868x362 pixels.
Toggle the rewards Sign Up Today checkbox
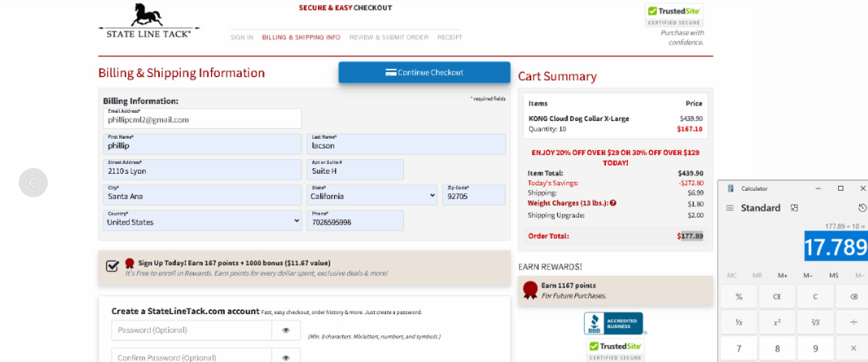point(113,265)
